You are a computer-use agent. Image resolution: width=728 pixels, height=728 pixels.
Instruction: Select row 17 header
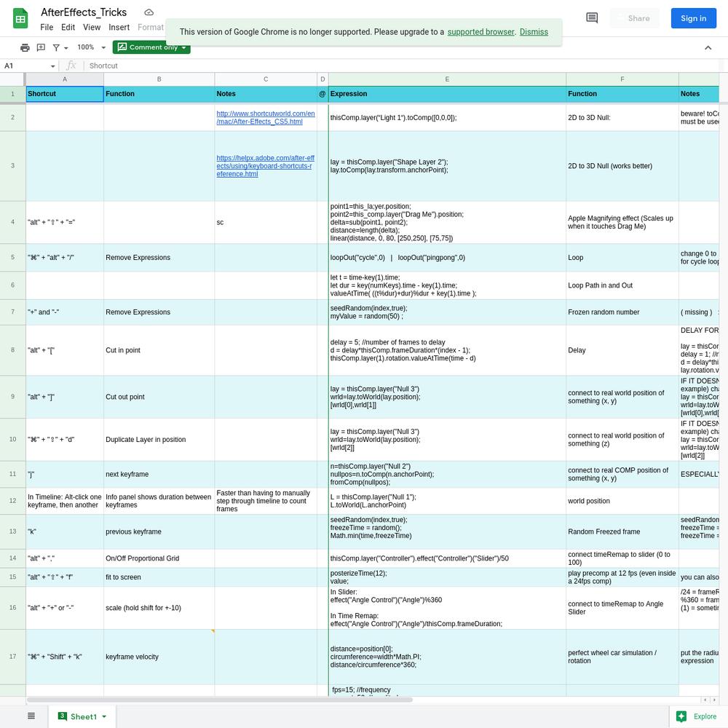coord(12,657)
